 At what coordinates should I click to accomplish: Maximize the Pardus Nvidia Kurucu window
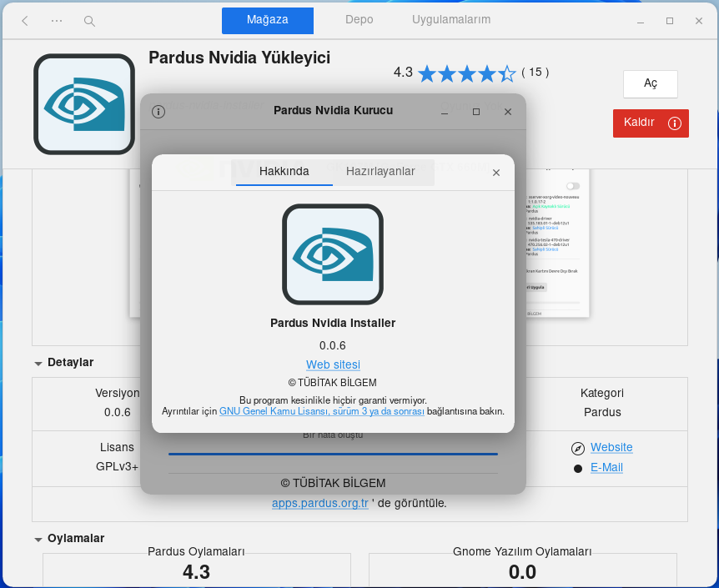pos(476,112)
